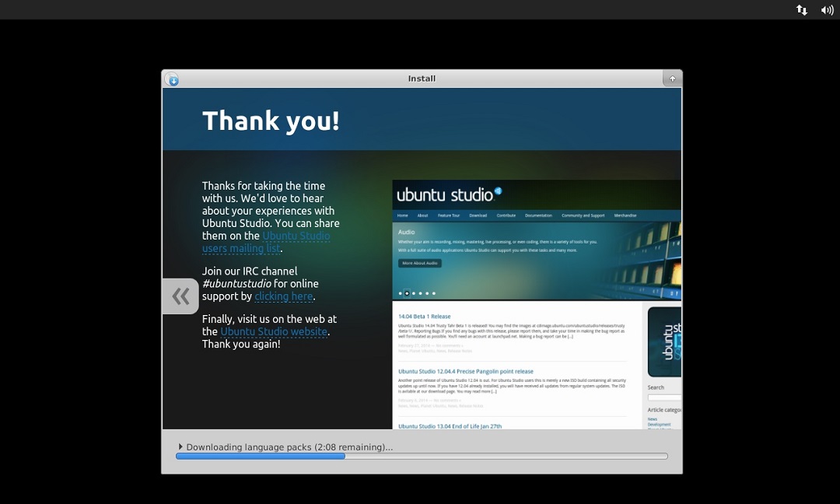The height and width of the screenshot is (504, 840).
Task: Select 'Downloading language packs (2:08 remaining)...' status text
Action: point(289,447)
